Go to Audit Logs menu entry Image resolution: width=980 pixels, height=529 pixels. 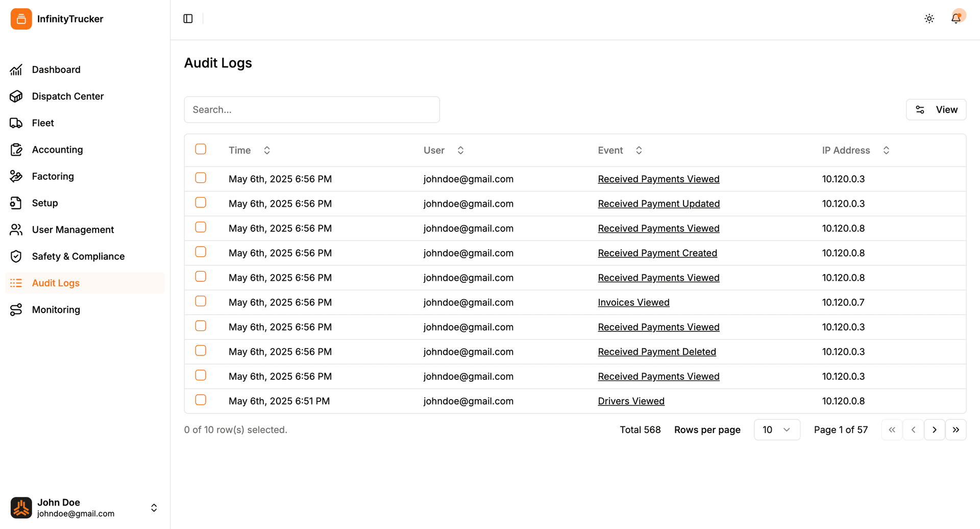55,282
